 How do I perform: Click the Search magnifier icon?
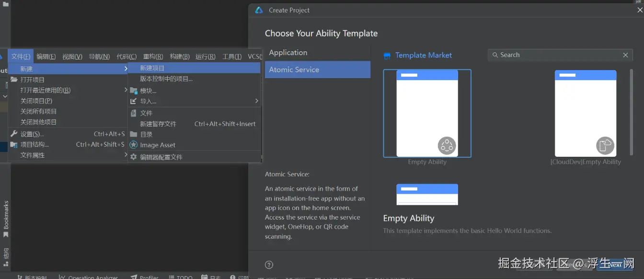point(495,55)
